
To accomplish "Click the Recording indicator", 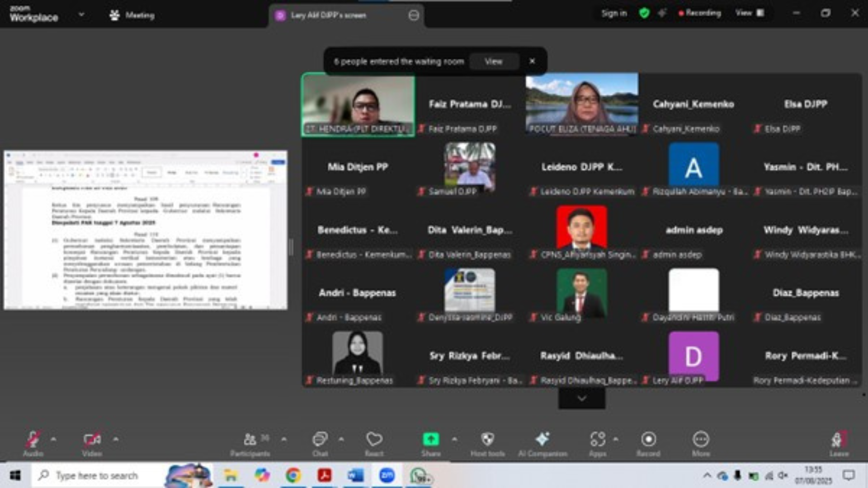I will point(699,13).
